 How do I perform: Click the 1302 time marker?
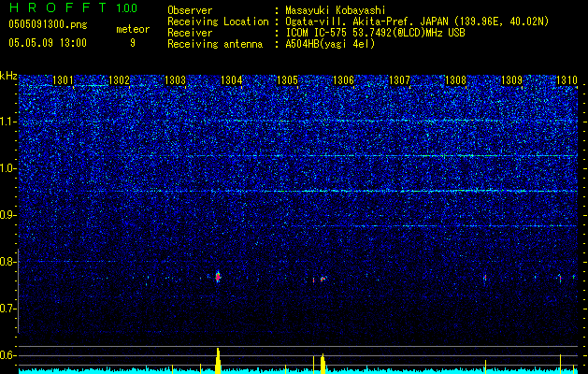coord(119,79)
